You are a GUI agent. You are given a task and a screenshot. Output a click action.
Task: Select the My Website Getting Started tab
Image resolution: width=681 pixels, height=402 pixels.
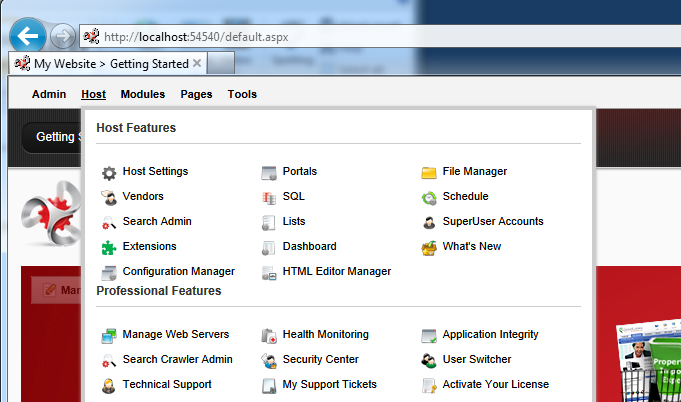(x=106, y=64)
